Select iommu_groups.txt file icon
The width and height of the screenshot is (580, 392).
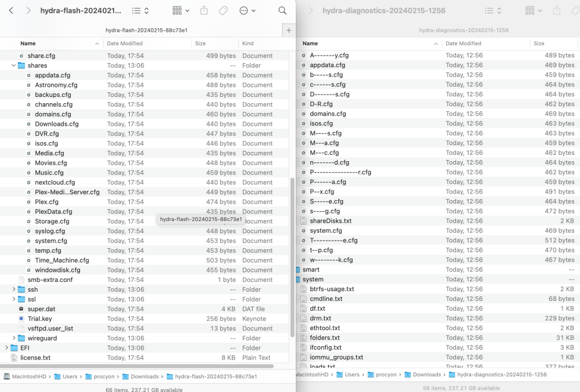[x=303, y=357]
